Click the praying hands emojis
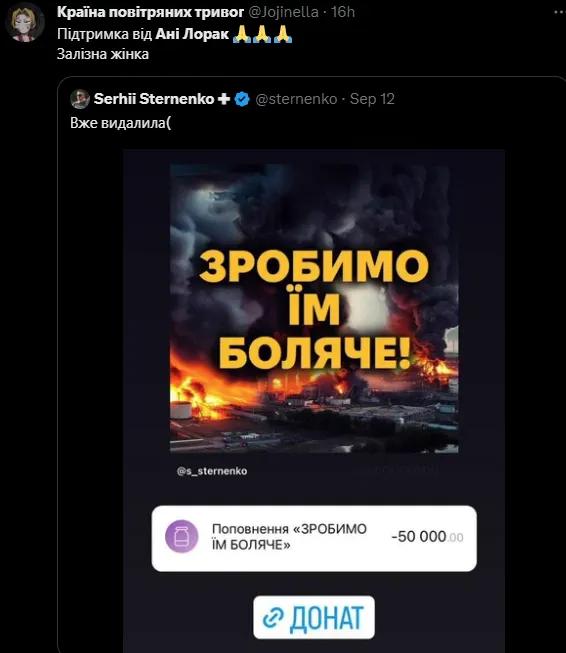Viewport: 566px width, 653px height. 262,34
